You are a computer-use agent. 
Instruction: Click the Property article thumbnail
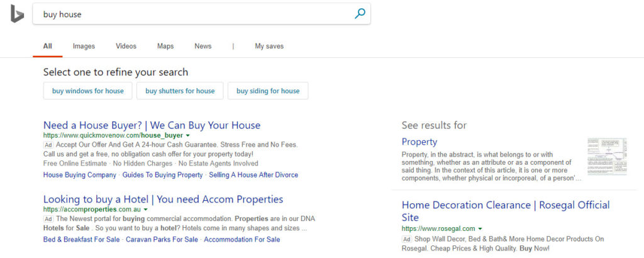coord(607,156)
